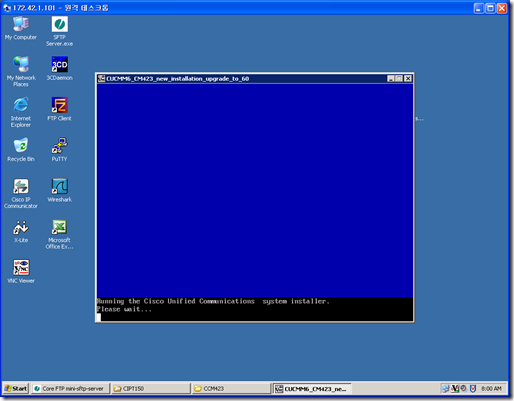514x401 pixels.
Task: Close the remote desktop session window
Action: (x=502, y=8)
